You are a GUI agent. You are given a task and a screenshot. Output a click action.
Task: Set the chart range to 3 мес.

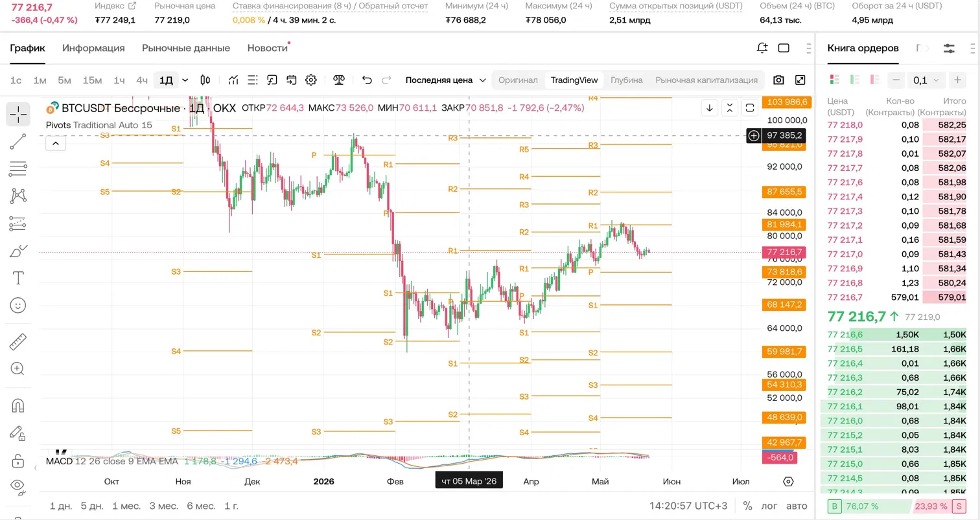coord(164,506)
